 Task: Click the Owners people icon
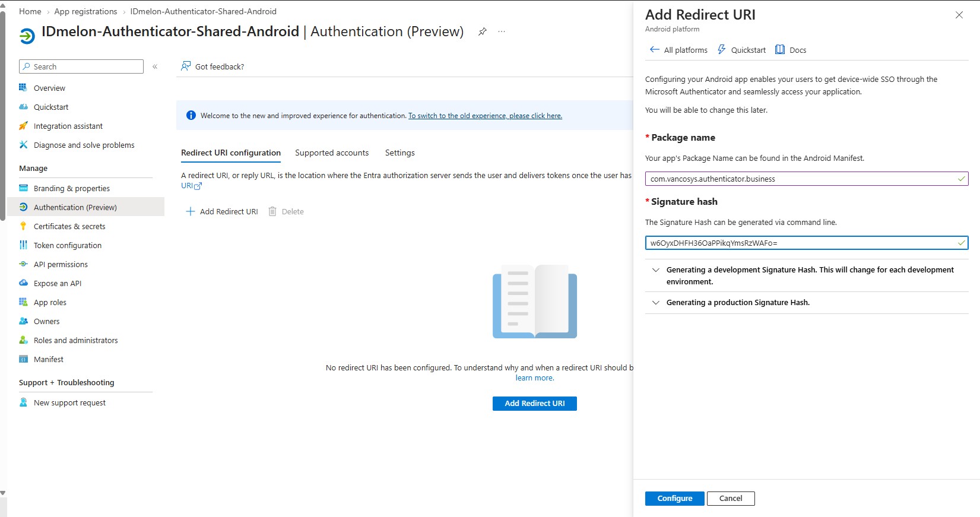(23, 321)
